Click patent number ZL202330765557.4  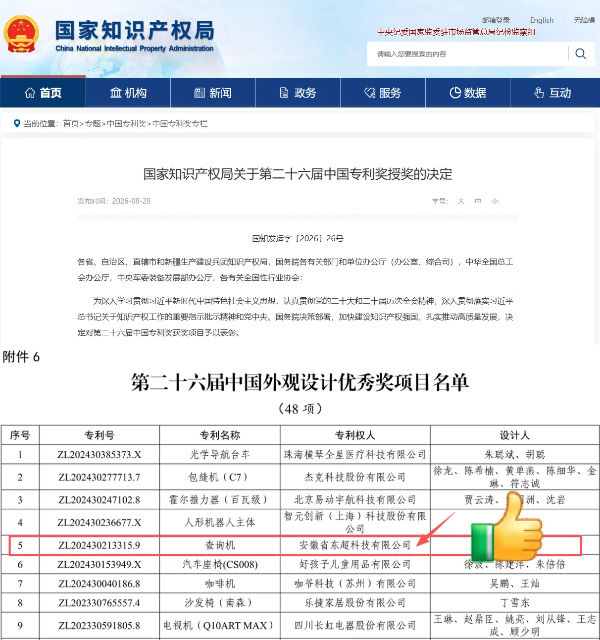tap(99, 603)
